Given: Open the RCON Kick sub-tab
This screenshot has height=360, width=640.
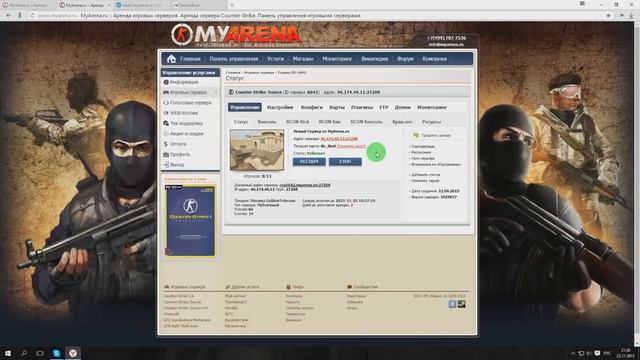Looking at the screenshot, I should pos(297,122).
